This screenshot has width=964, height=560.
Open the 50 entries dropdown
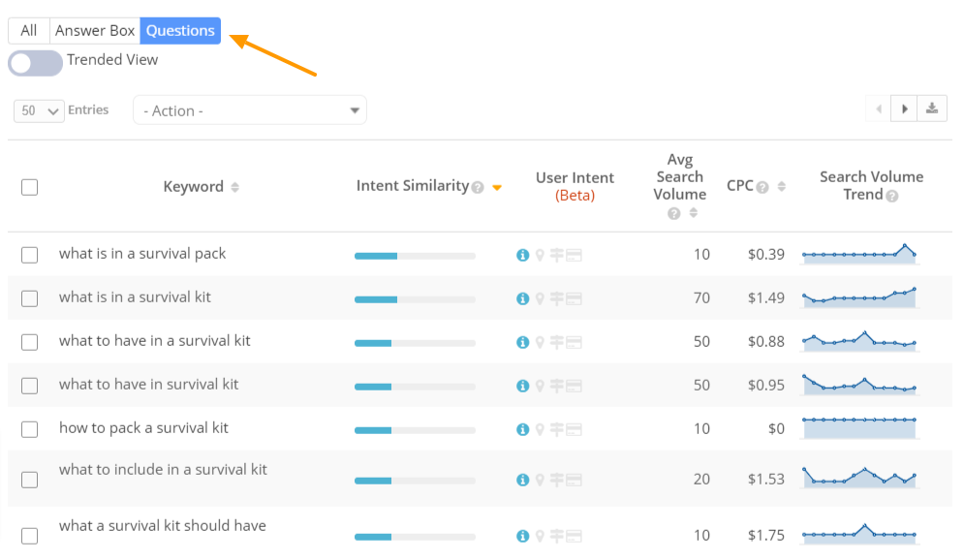pos(38,110)
